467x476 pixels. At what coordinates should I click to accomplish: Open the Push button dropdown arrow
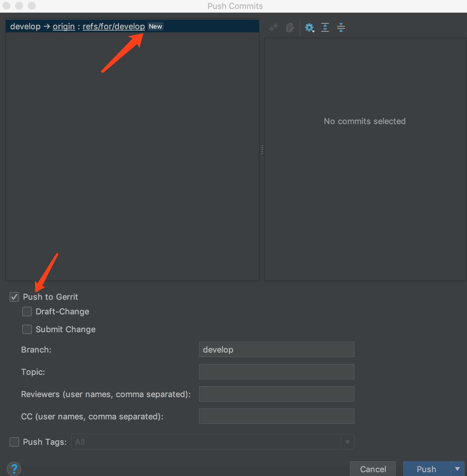point(458,469)
